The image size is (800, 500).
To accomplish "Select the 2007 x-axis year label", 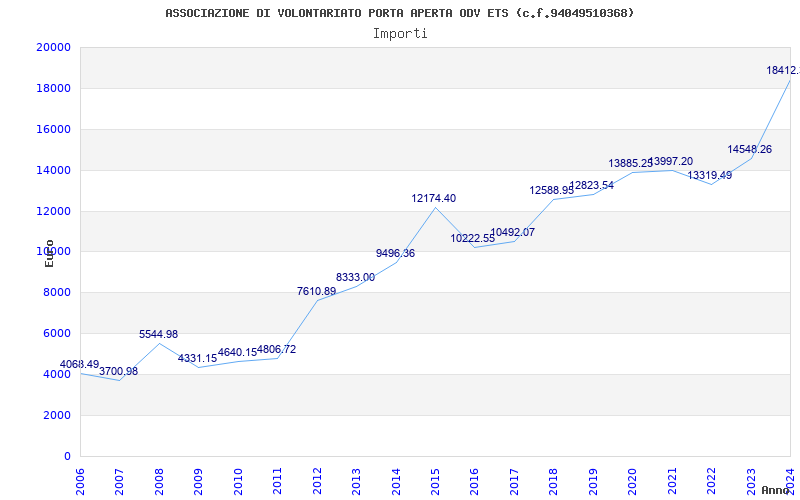I will point(119,481).
